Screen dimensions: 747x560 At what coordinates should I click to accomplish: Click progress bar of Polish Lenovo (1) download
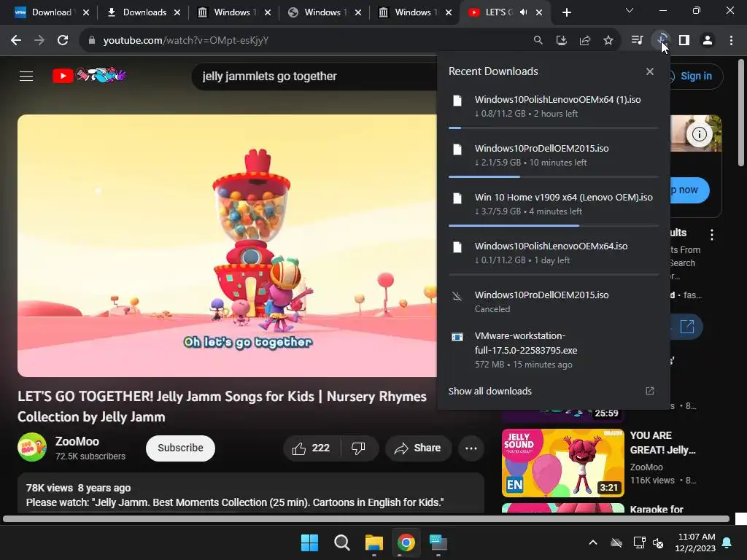point(554,128)
